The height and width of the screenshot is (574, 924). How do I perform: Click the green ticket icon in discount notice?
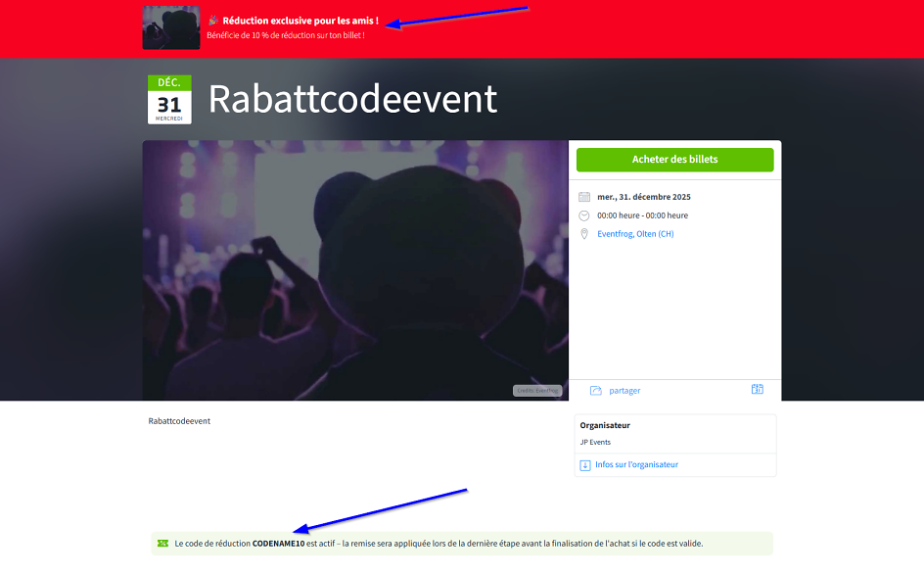[x=162, y=544]
